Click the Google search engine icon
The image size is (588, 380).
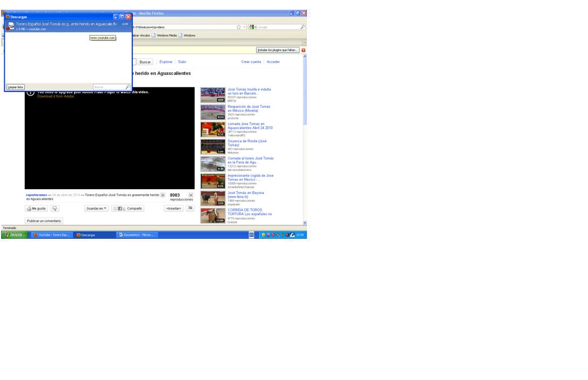point(251,27)
